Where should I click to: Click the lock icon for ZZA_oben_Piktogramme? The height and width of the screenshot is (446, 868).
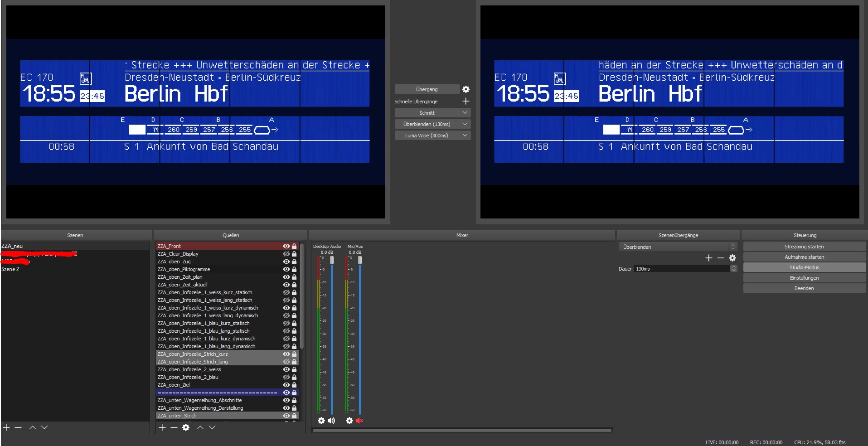[294, 269]
